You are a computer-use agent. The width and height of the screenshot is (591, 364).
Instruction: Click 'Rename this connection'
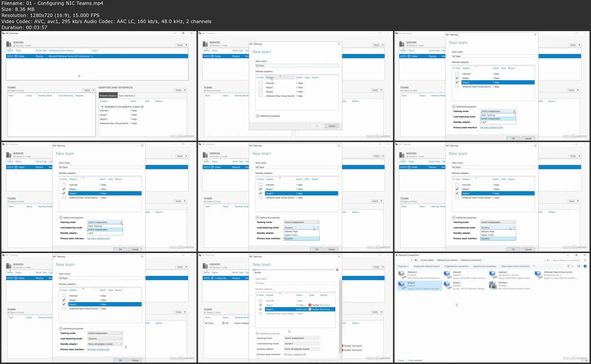485,266
